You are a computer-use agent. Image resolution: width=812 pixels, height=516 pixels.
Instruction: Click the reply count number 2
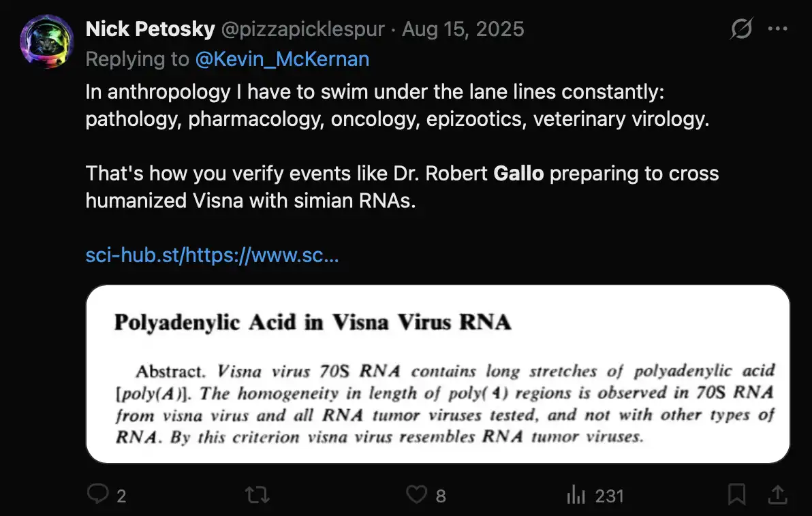point(121,496)
